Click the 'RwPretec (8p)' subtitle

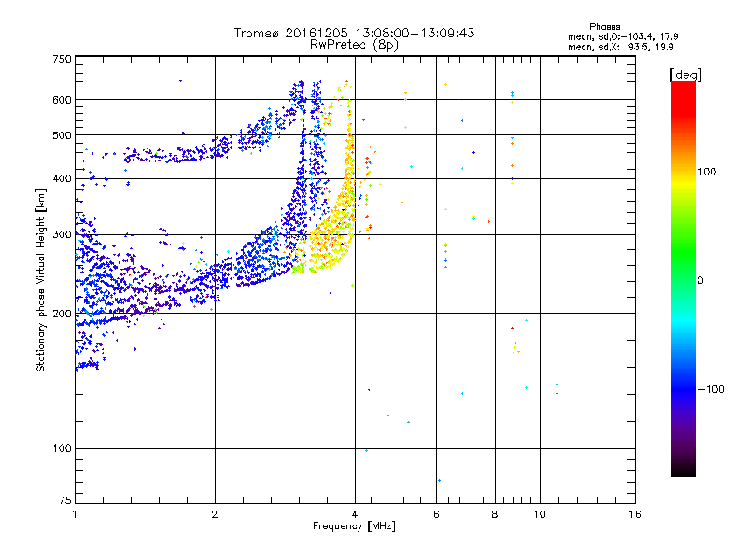click(x=354, y=45)
